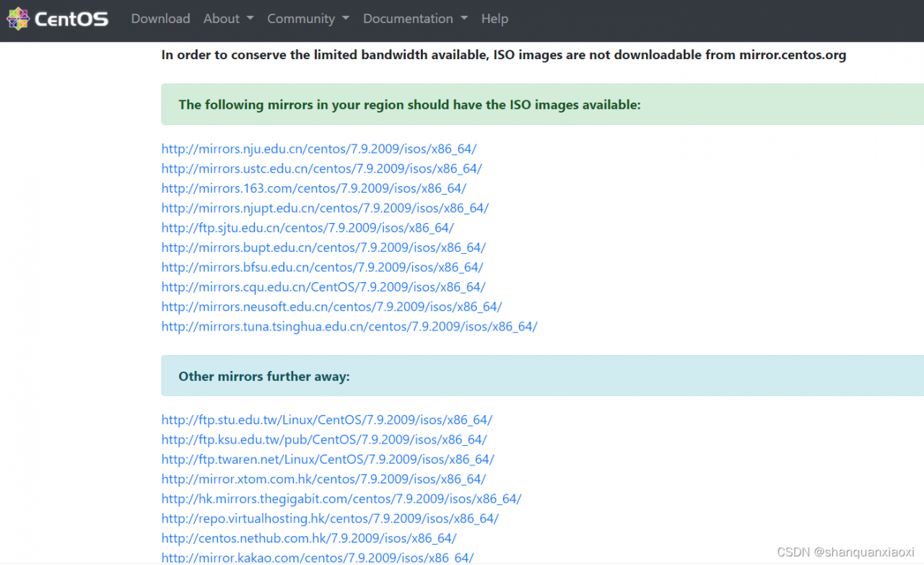Expand the Documentation dropdown menu
The width and height of the screenshot is (924, 565).
pyautogui.click(x=415, y=19)
